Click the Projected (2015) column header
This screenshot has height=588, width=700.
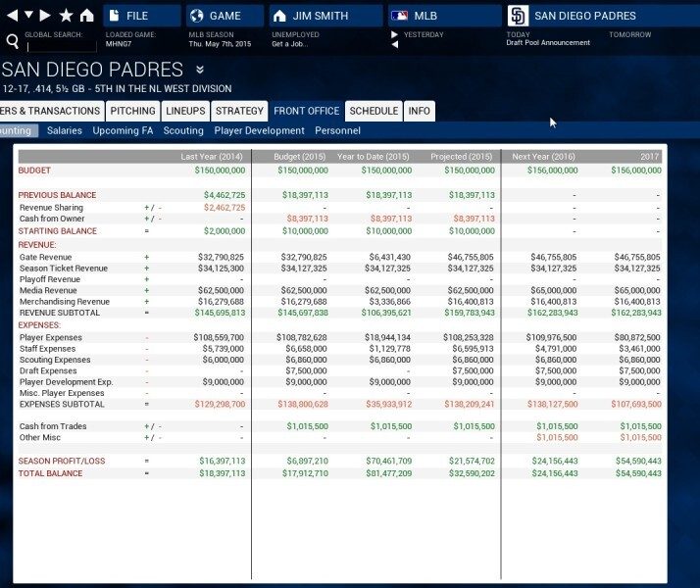tap(461, 157)
